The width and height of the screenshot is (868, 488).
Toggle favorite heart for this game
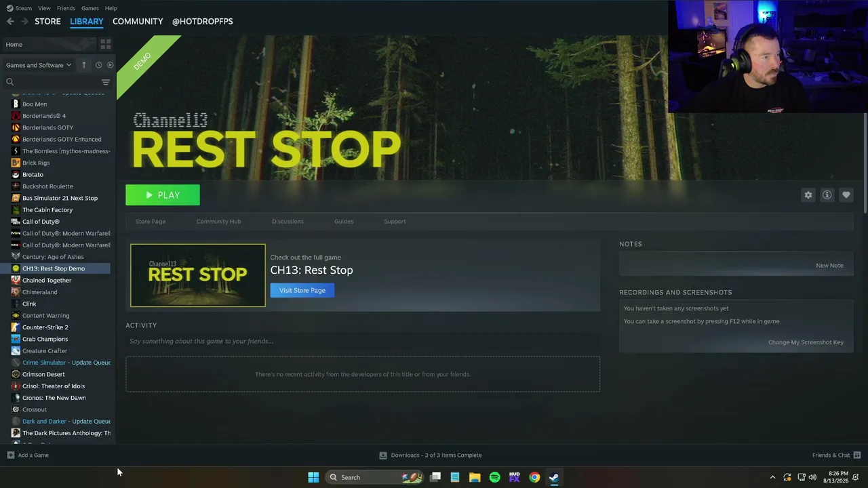coord(846,195)
